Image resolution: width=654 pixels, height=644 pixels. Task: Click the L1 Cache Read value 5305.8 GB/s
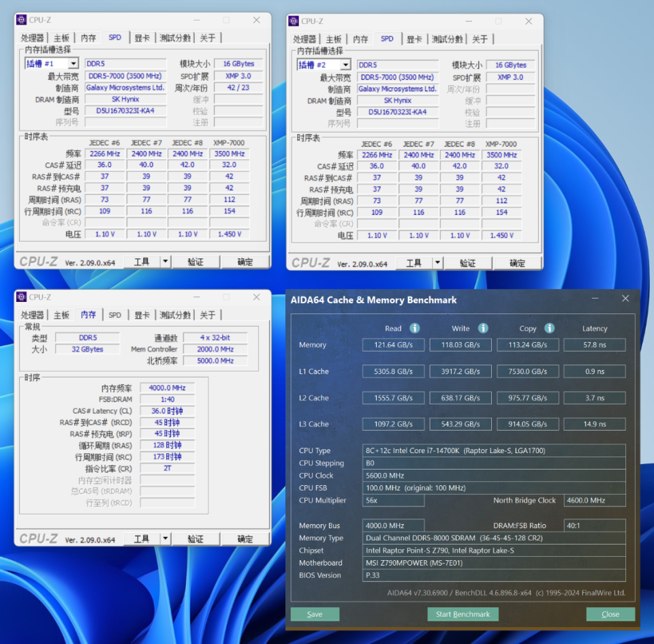(393, 371)
